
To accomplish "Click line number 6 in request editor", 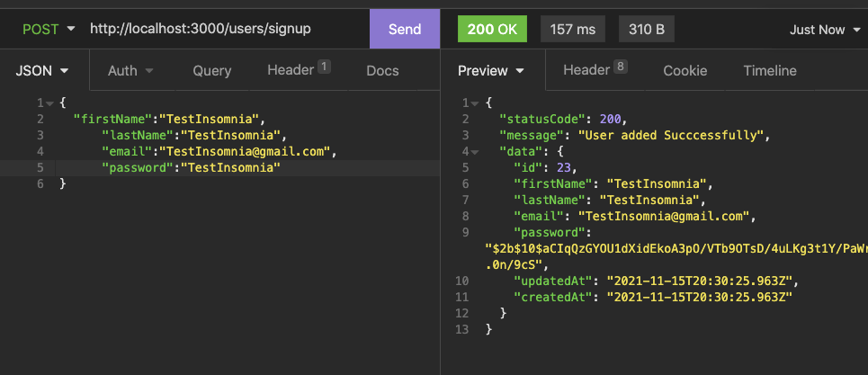I will [x=40, y=183].
